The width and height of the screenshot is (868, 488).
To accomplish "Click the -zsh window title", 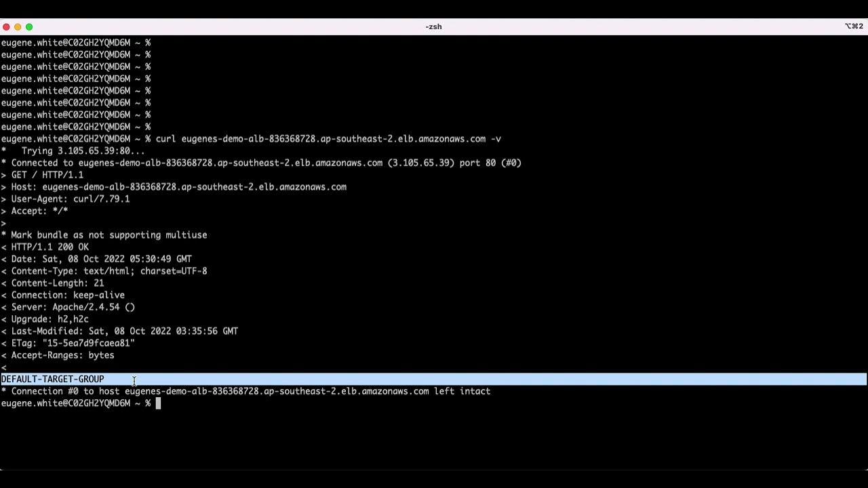I will pyautogui.click(x=433, y=26).
